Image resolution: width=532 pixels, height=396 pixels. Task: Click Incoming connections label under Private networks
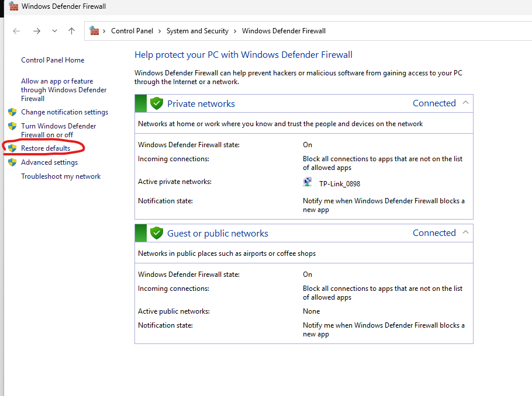tap(174, 159)
